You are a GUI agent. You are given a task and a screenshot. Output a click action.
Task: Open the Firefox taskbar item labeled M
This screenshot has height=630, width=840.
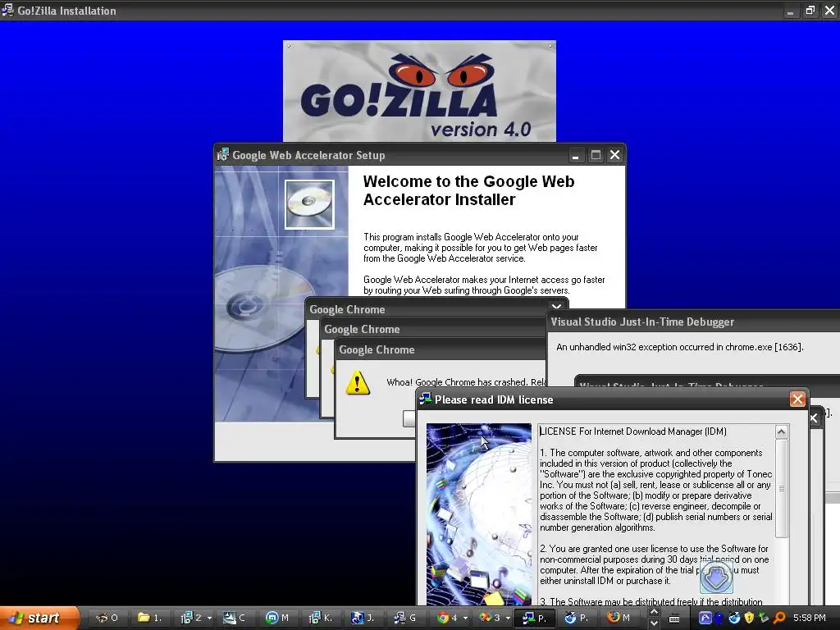(620, 618)
